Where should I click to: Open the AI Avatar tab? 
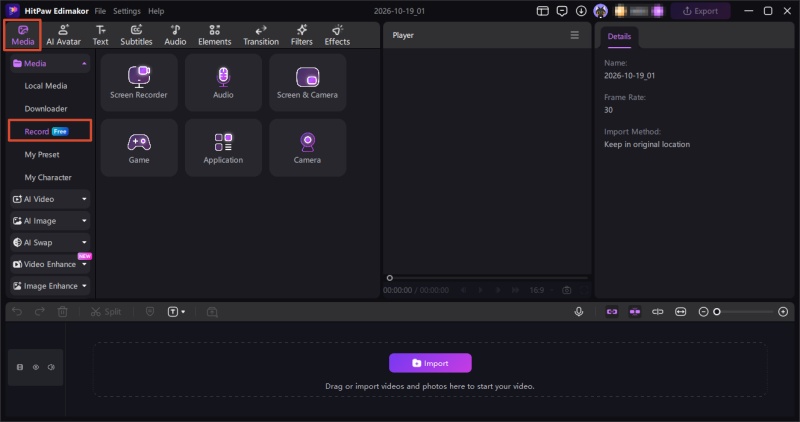[x=63, y=35]
